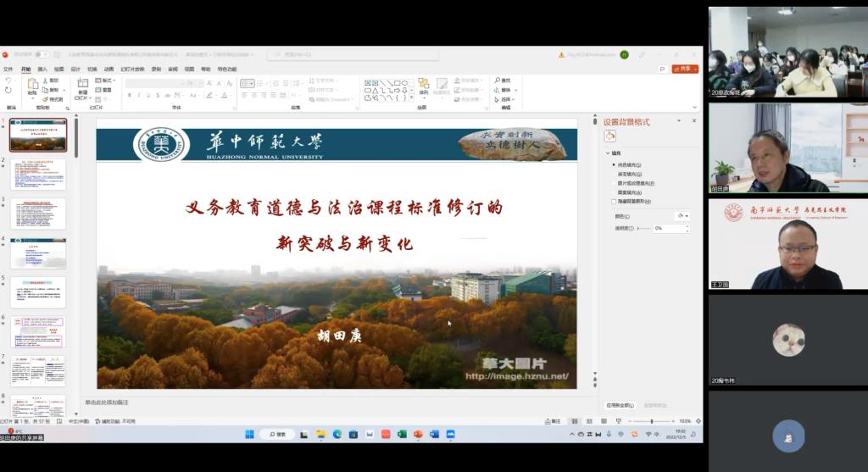Open Microsoft Edge from the taskbar
This screenshot has width=868, height=472.
(337, 435)
